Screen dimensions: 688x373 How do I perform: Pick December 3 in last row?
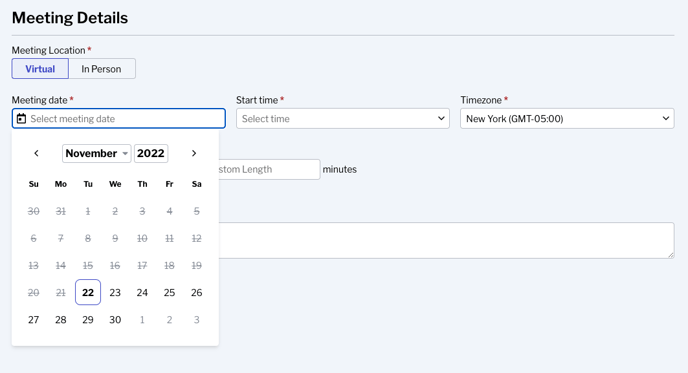(197, 319)
